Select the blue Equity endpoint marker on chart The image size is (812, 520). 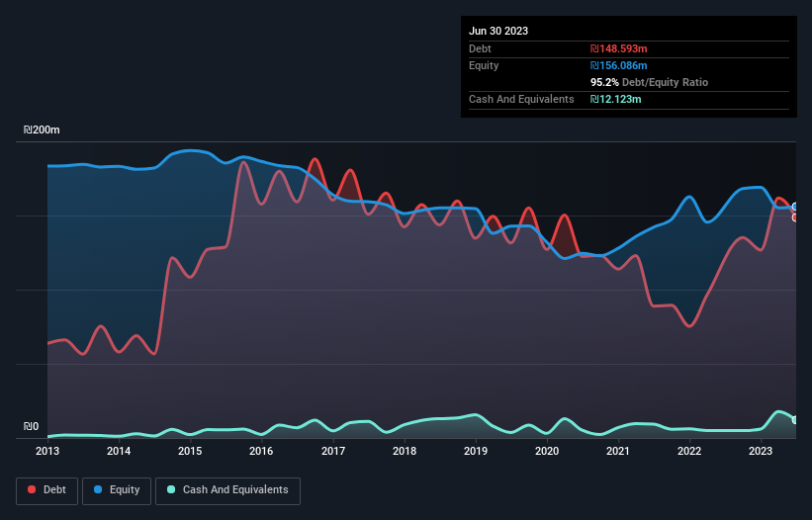(x=795, y=207)
